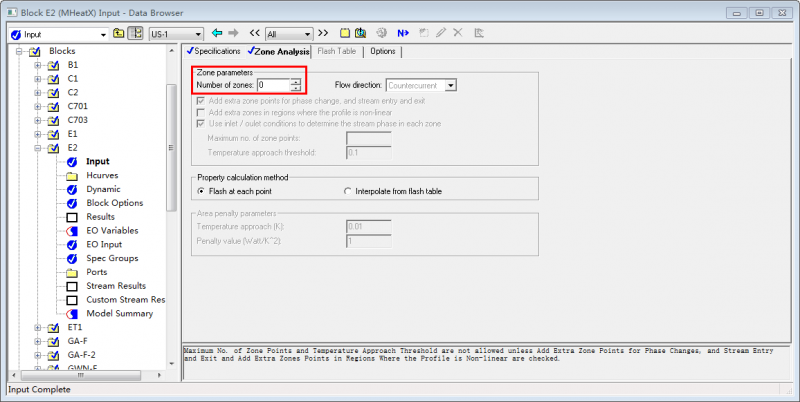Jump to previous form with << button
The image size is (800, 402).
click(x=255, y=33)
